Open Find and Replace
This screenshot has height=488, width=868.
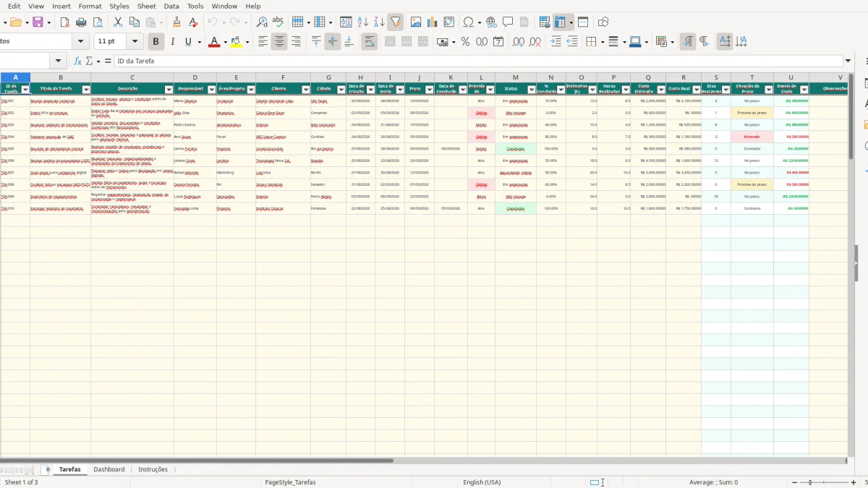coord(262,22)
